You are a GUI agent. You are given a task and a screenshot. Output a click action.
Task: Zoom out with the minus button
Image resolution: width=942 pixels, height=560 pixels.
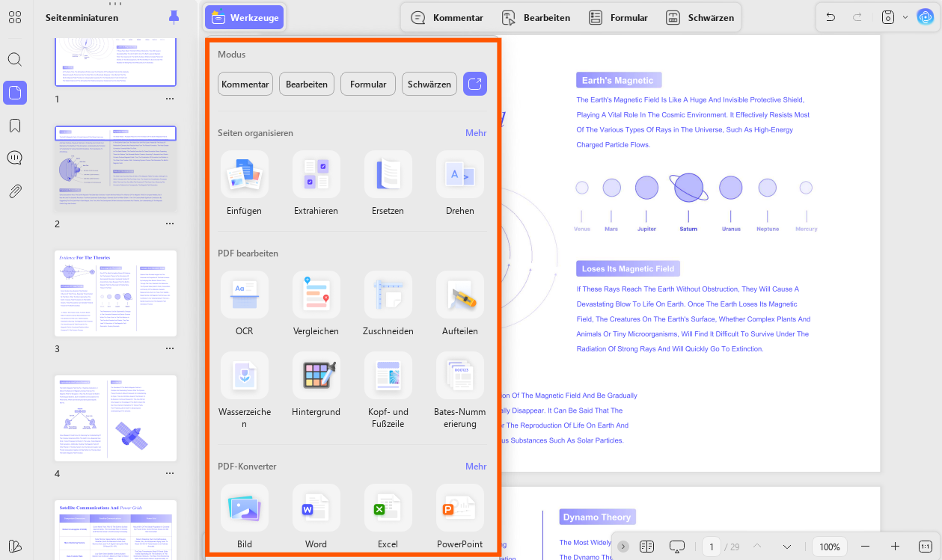(866, 547)
